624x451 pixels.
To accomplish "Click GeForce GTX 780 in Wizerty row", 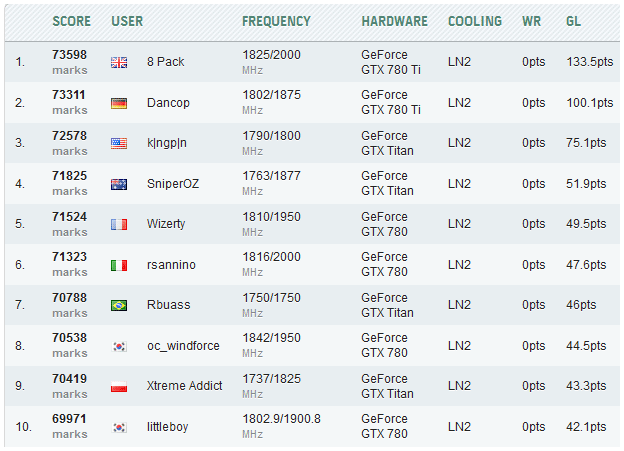I will [384, 224].
